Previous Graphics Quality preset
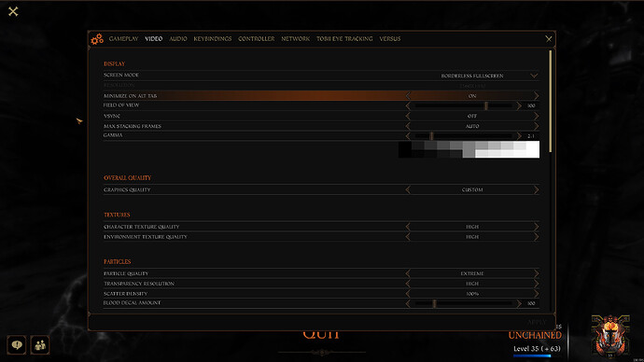This screenshot has height=362, width=644. [x=408, y=189]
